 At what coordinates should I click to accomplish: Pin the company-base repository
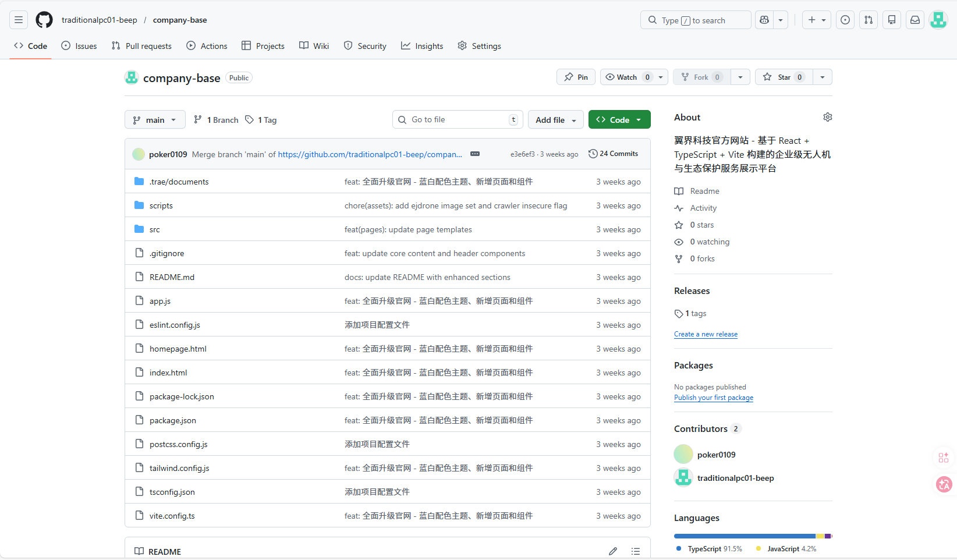coord(576,77)
